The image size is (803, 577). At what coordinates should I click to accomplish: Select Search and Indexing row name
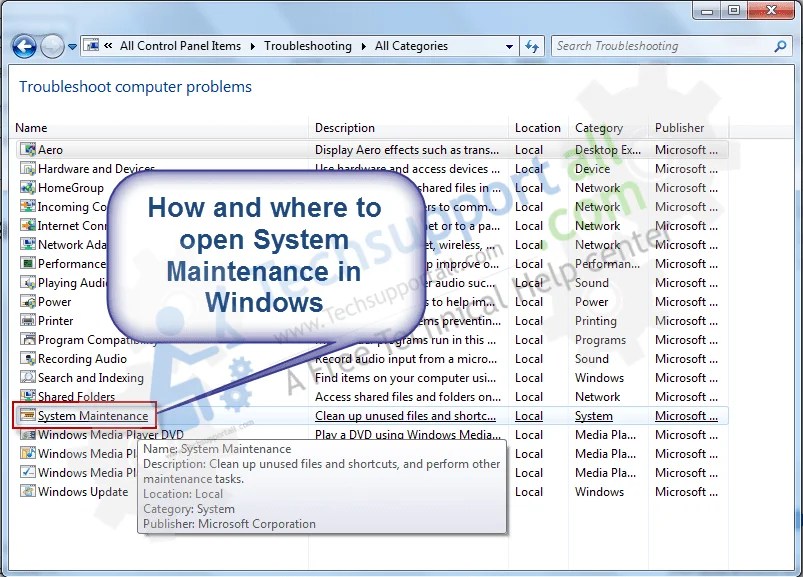click(91, 378)
